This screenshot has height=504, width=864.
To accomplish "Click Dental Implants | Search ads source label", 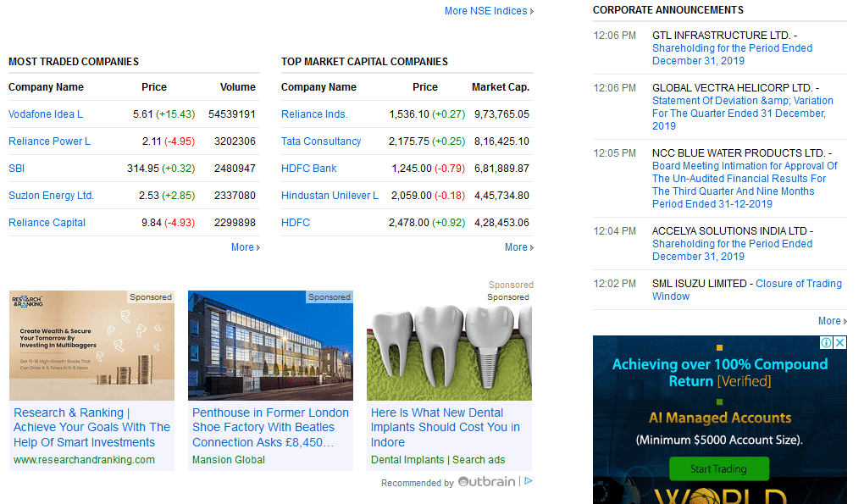I will click(438, 459).
